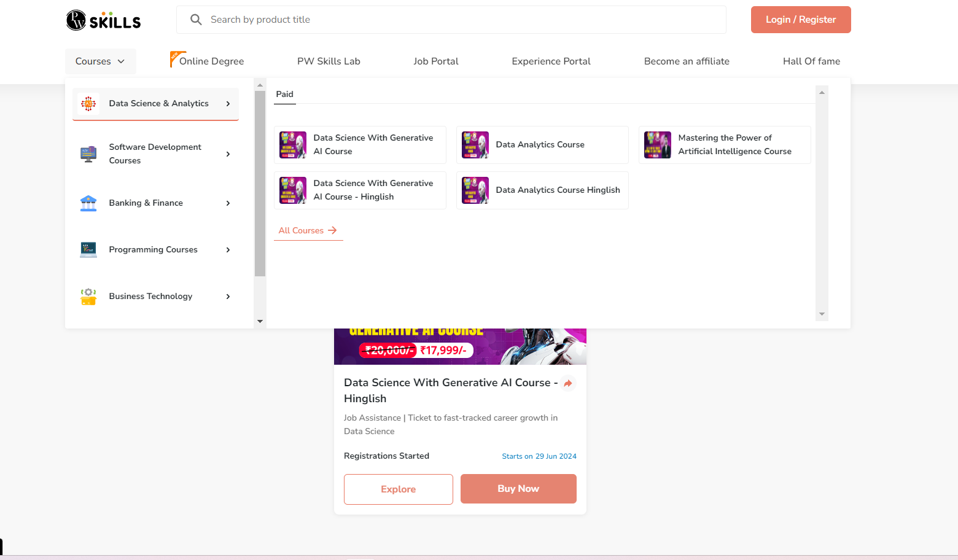Viewport: 958px width, 560px height.
Task: Open Mastering the Power of AI course thumbnail
Action: [657, 145]
